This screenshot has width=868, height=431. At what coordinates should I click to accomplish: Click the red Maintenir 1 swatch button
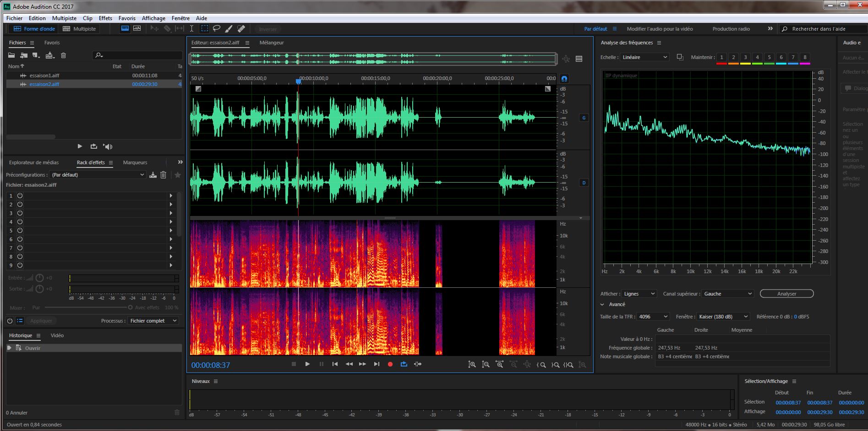click(721, 58)
